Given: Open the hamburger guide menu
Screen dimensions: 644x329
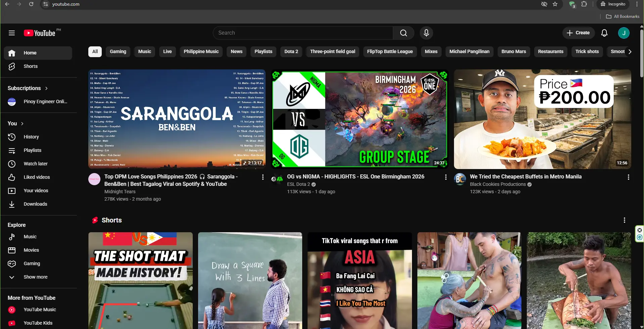Looking at the screenshot, I should point(12,33).
